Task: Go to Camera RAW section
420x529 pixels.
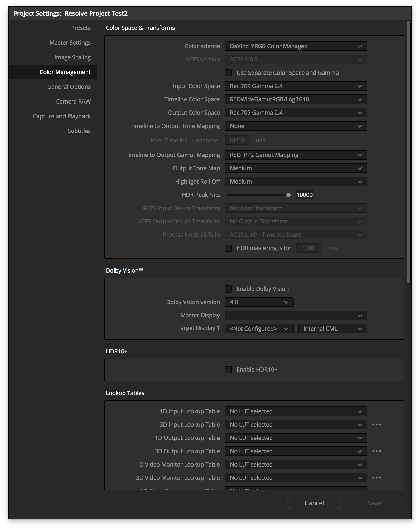Action: point(73,101)
